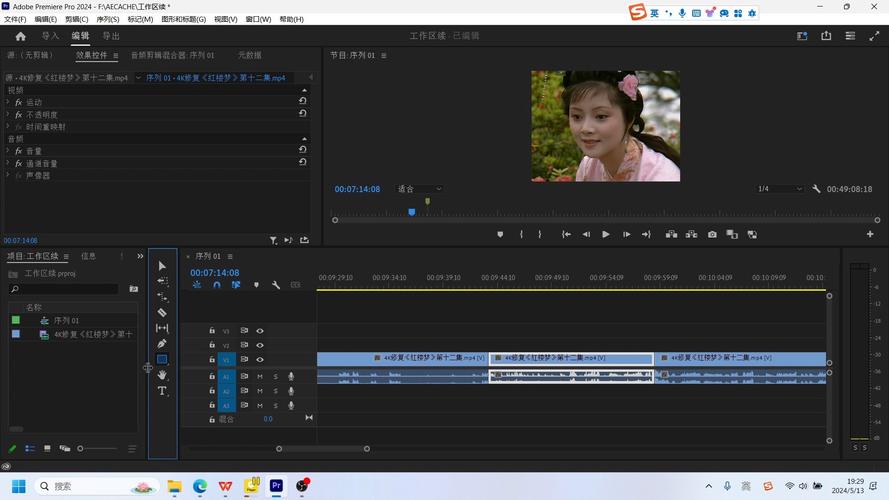The image size is (889, 500).
Task: Go to Out point in monitor
Action: [646, 234]
